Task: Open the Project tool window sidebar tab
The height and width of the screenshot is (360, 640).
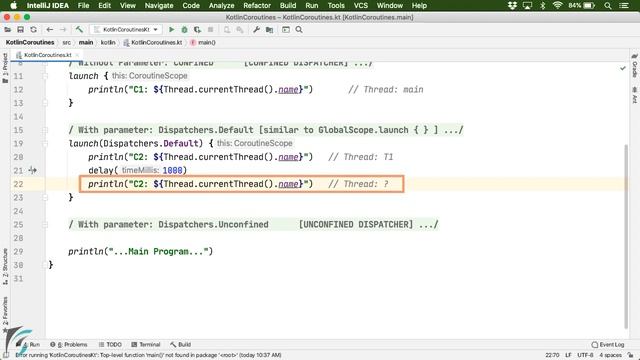Action: [x=5, y=68]
